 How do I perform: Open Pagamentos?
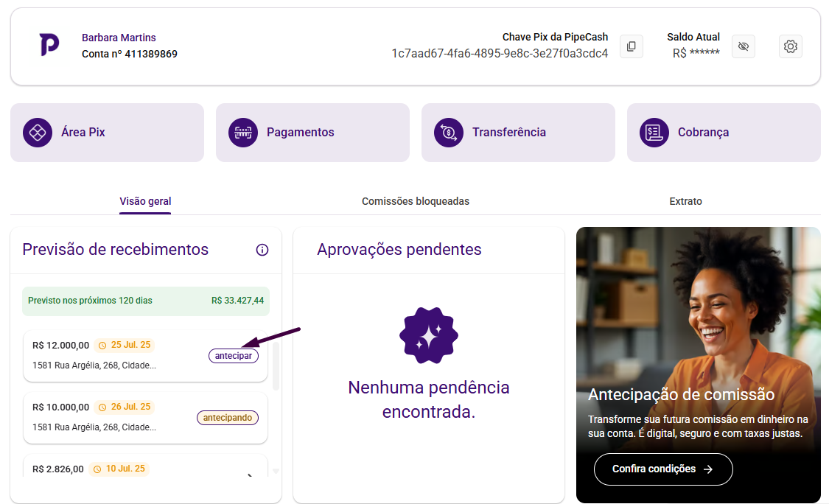(x=312, y=133)
